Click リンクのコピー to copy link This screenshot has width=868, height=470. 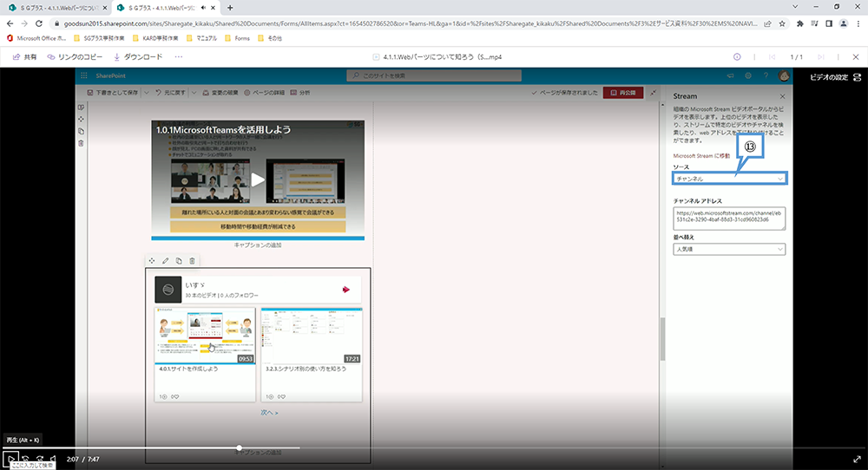click(x=75, y=57)
